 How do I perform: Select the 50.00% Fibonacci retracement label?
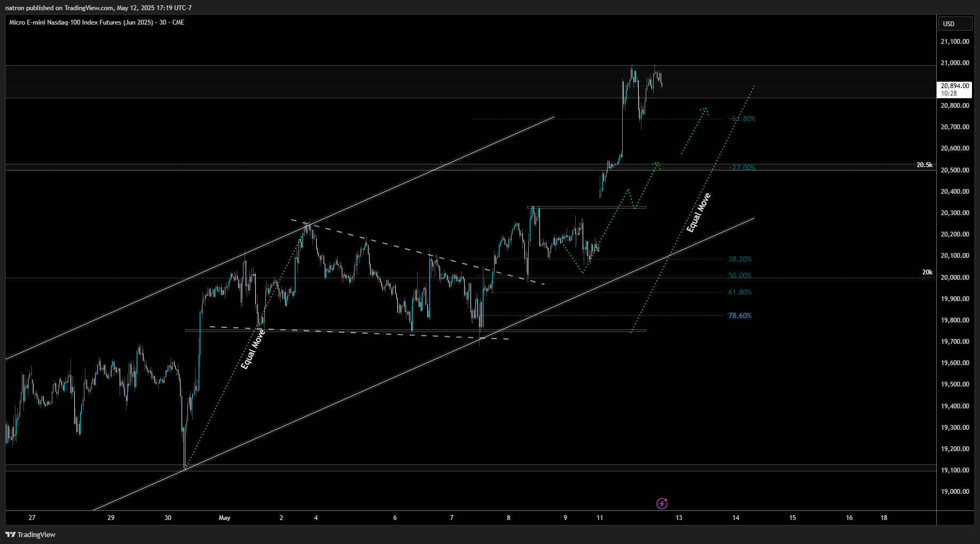pos(740,276)
